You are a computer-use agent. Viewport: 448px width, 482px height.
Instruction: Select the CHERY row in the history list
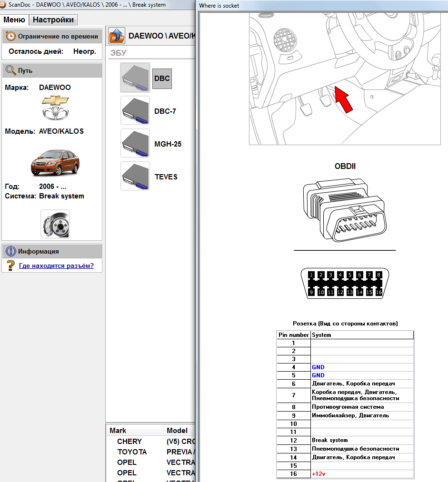(x=151, y=442)
